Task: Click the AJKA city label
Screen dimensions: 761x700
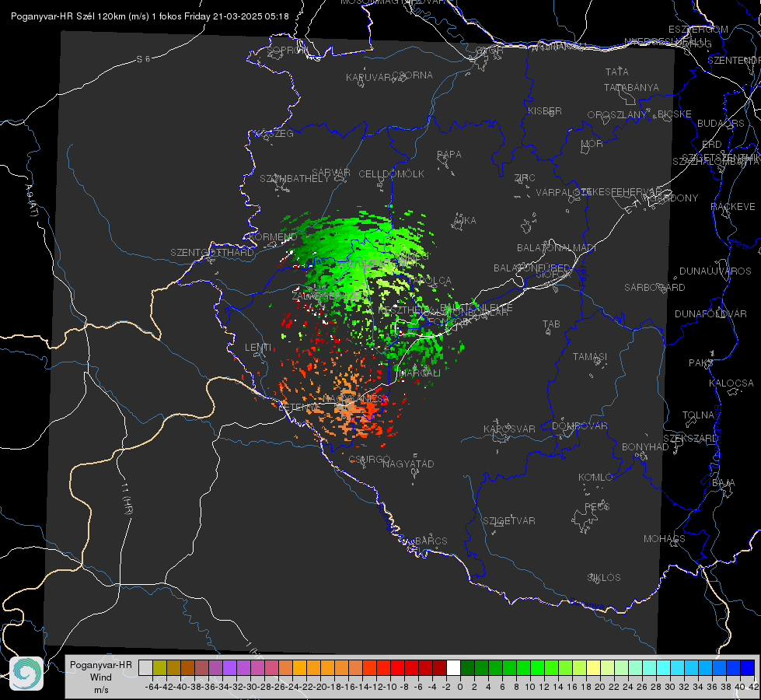Action: click(x=464, y=221)
